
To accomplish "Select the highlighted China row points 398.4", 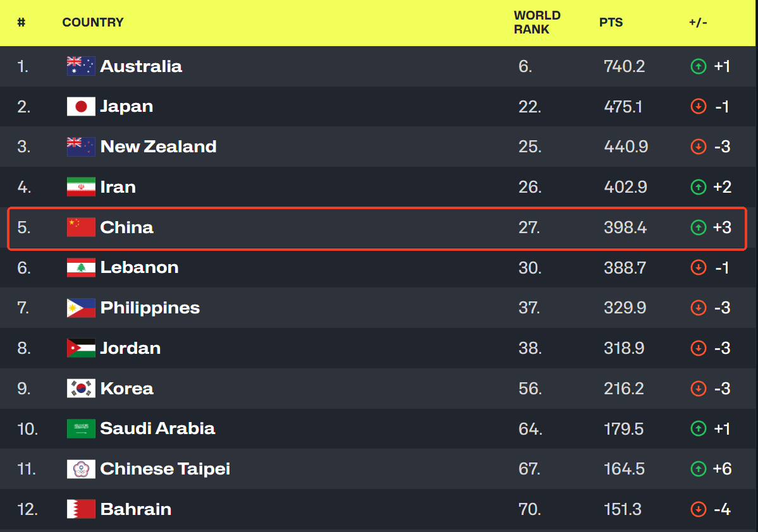I will coord(625,227).
